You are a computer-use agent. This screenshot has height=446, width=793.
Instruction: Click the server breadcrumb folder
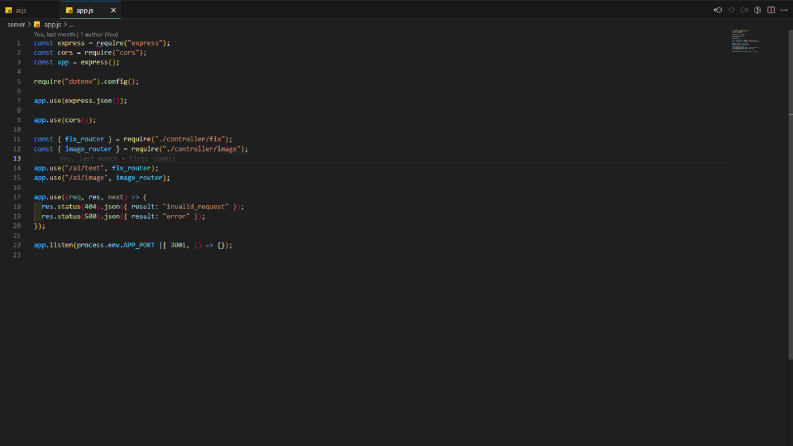click(16, 24)
